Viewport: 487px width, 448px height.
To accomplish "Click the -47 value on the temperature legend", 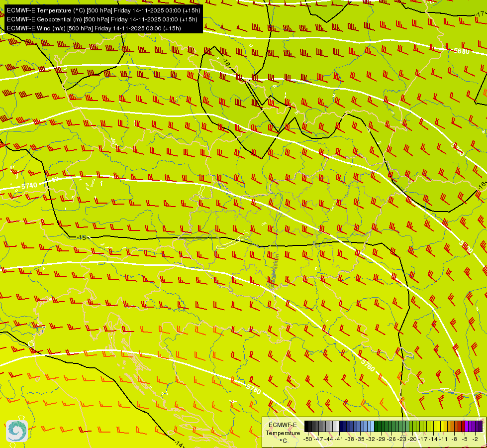I will pos(319,439).
